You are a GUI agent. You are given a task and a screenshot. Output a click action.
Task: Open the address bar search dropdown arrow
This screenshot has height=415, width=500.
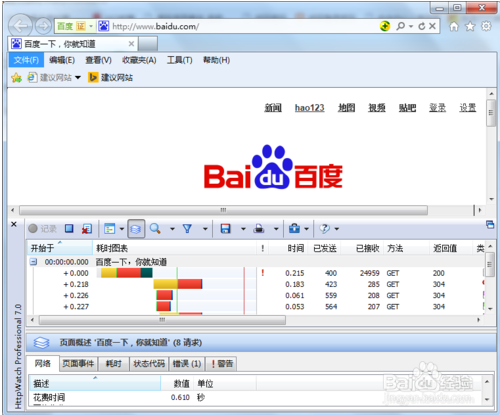pos(411,26)
